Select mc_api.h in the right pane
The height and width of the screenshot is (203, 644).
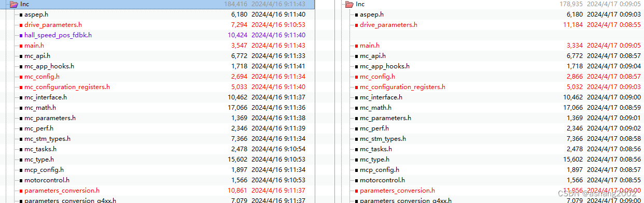tap(373, 56)
